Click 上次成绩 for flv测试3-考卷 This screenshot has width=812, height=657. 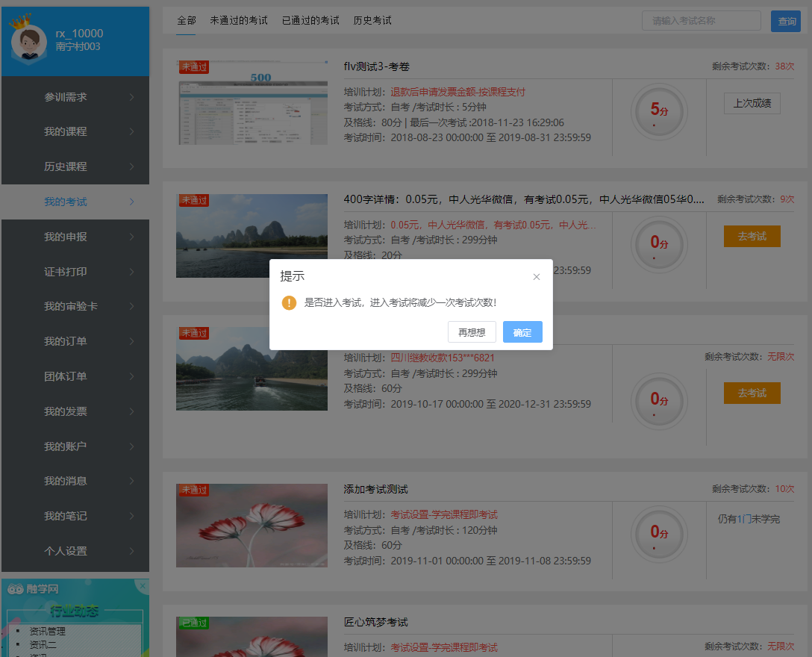coord(752,103)
